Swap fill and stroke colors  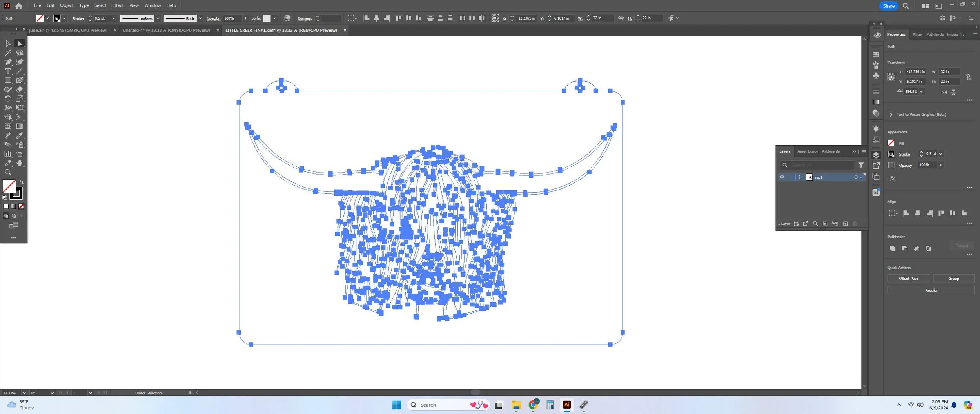[22, 182]
